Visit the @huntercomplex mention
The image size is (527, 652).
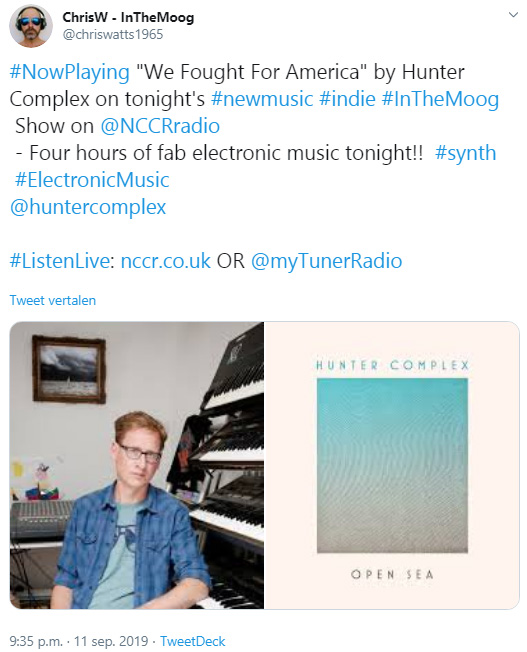88,207
